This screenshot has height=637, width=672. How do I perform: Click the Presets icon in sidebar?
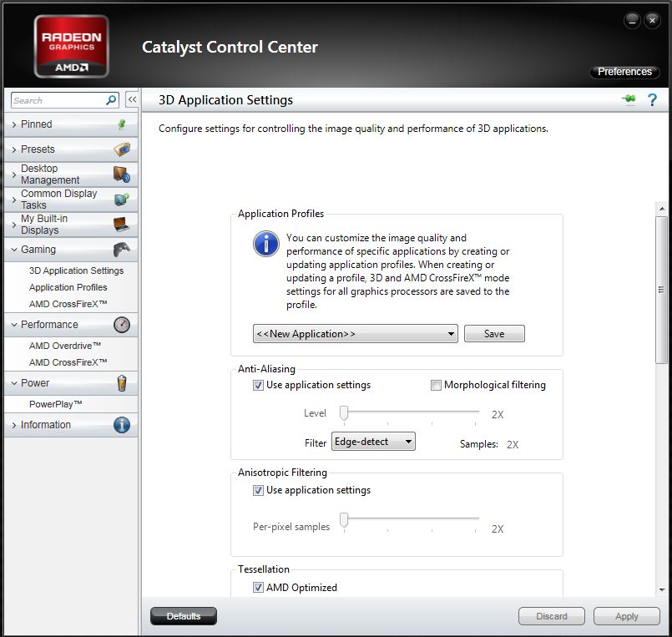coord(122,149)
